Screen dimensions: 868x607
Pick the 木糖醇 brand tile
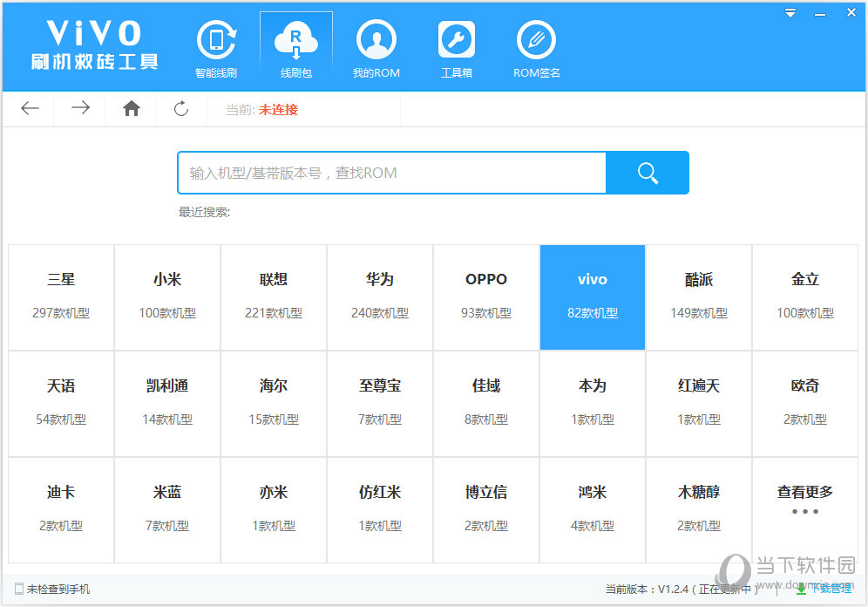click(699, 510)
